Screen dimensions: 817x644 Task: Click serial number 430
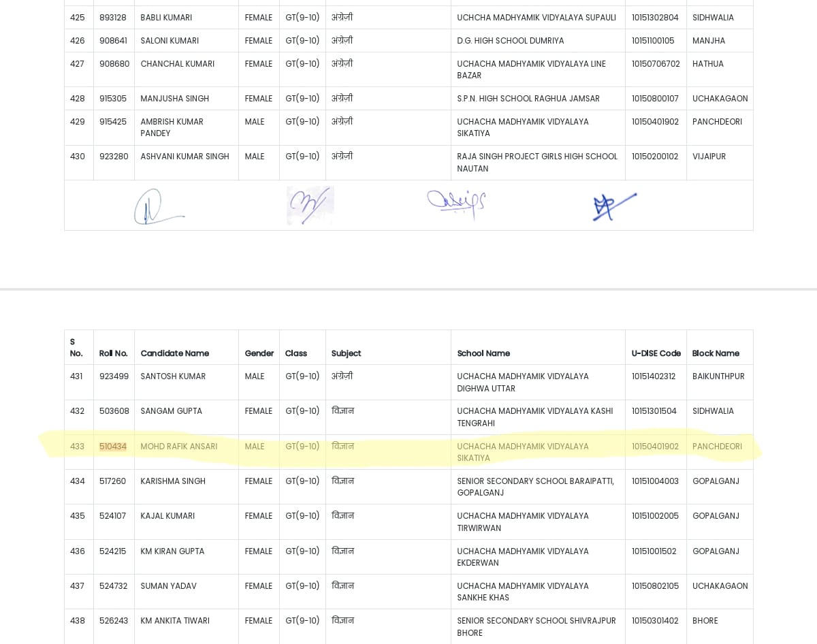[78, 157]
